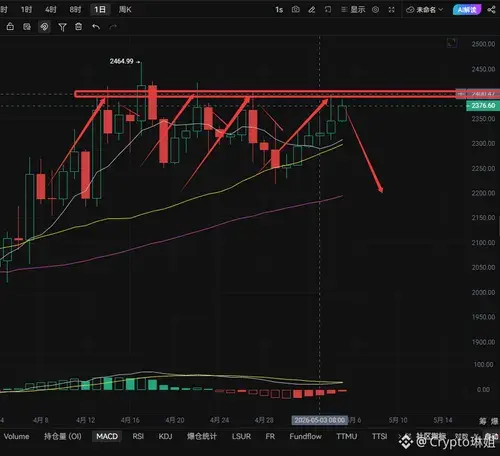This screenshot has width=500, height=456.
Task: Select the 4时 timeframe
Action: pos(51,10)
